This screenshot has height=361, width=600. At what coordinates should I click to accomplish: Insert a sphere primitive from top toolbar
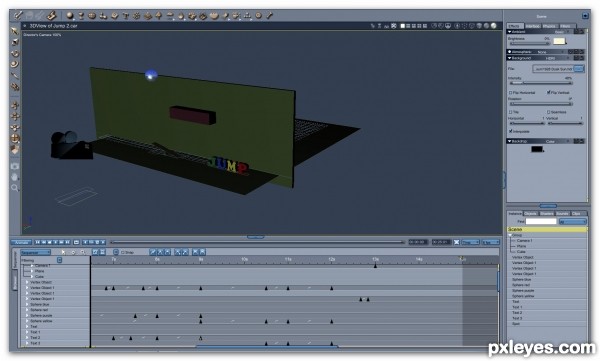click(x=70, y=16)
